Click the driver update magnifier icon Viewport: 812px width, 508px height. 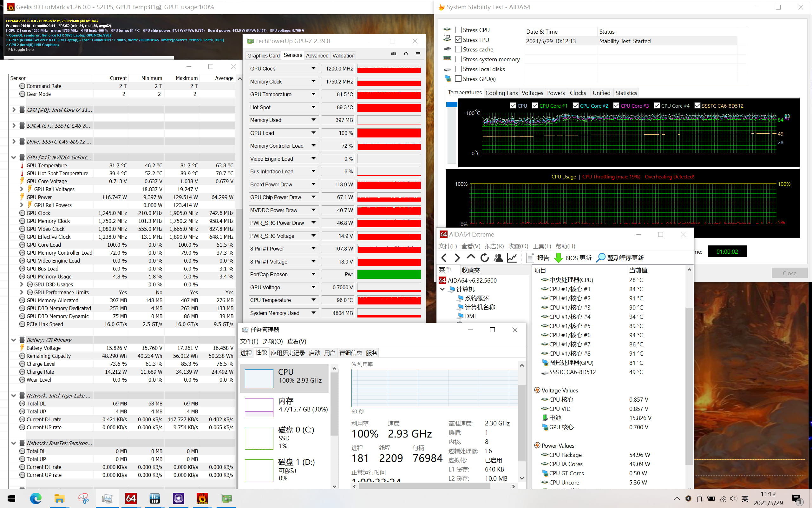(601, 258)
